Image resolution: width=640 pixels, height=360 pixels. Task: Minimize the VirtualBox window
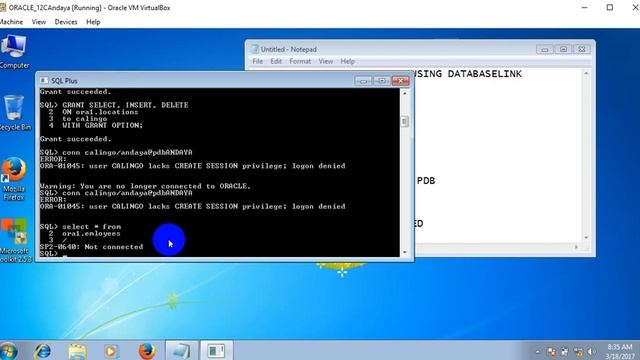(x=584, y=7)
